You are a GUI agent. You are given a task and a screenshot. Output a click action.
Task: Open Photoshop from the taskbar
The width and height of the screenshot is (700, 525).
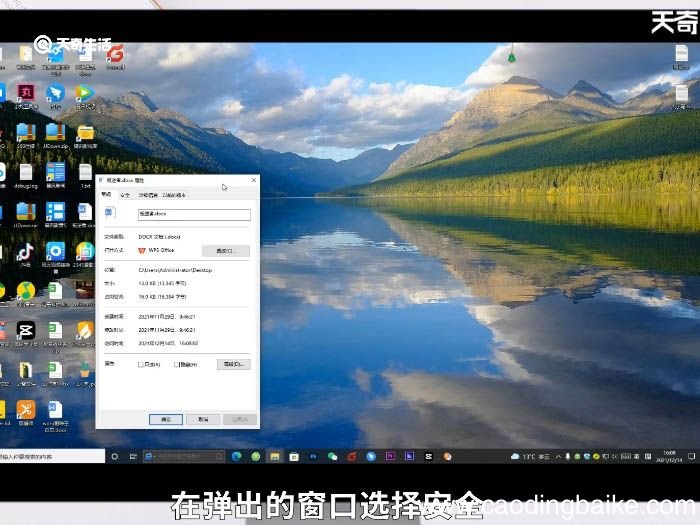(x=313, y=456)
